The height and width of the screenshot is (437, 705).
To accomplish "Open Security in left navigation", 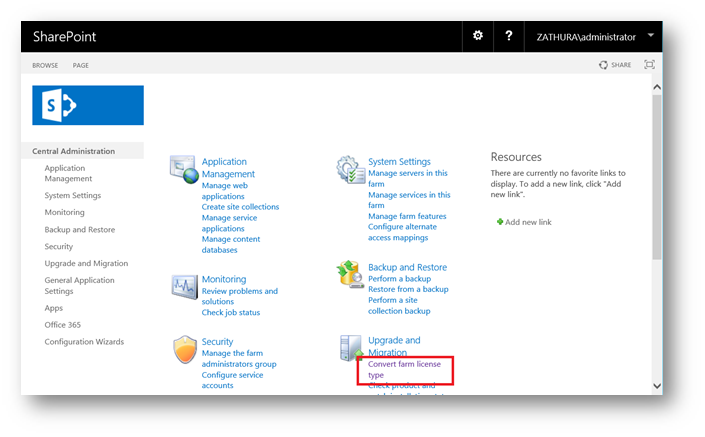I will pyautogui.click(x=58, y=246).
